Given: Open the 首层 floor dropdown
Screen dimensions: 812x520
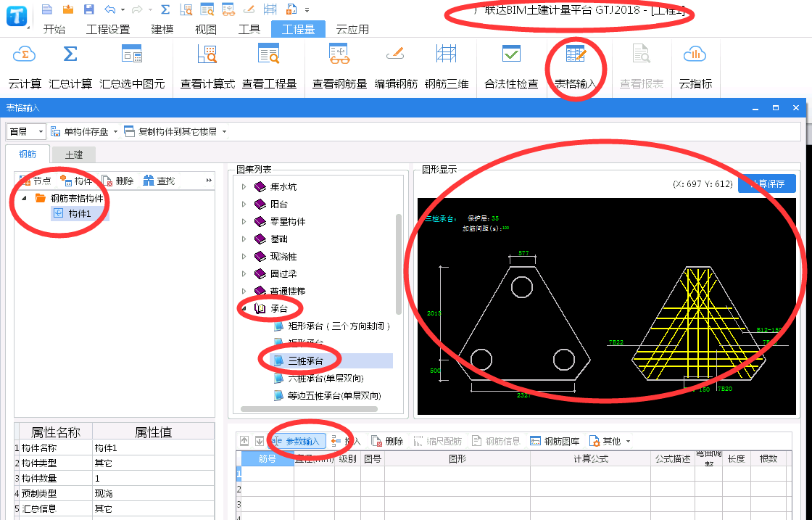Looking at the screenshot, I should [26, 131].
